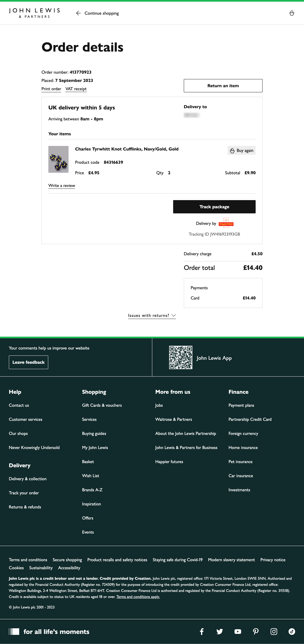Open the YouTube social icon
This screenshot has height=644, width=304.
(x=238, y=632)
